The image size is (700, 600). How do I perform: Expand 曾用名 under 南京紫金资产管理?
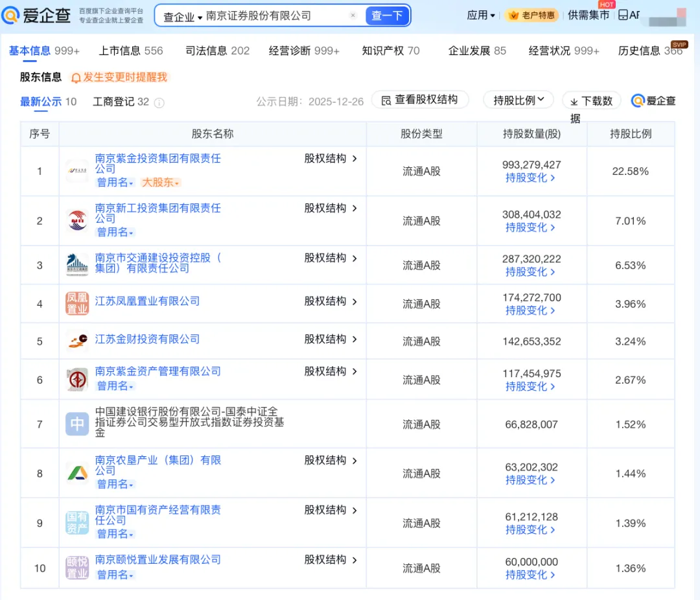(x=115, y=386)
